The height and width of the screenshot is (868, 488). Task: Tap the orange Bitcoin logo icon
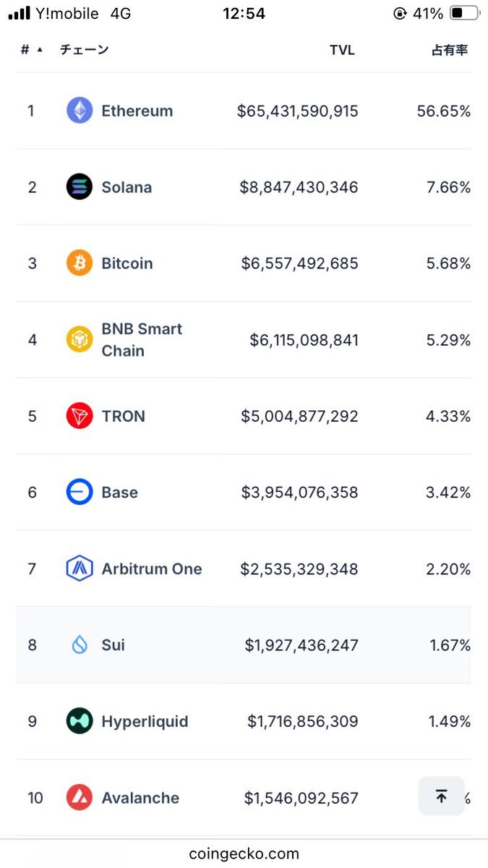pyautogui.click(x=80, y=263)
